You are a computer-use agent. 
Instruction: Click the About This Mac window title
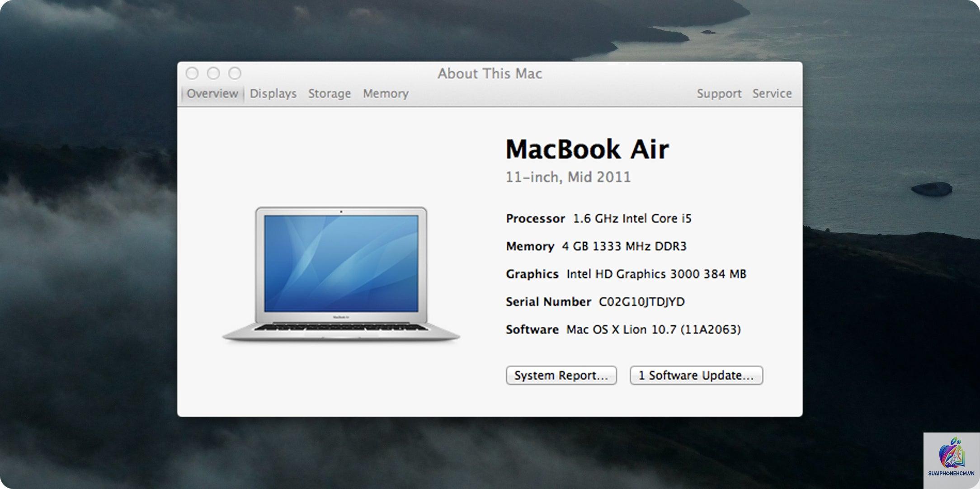[x=490, y=74]
